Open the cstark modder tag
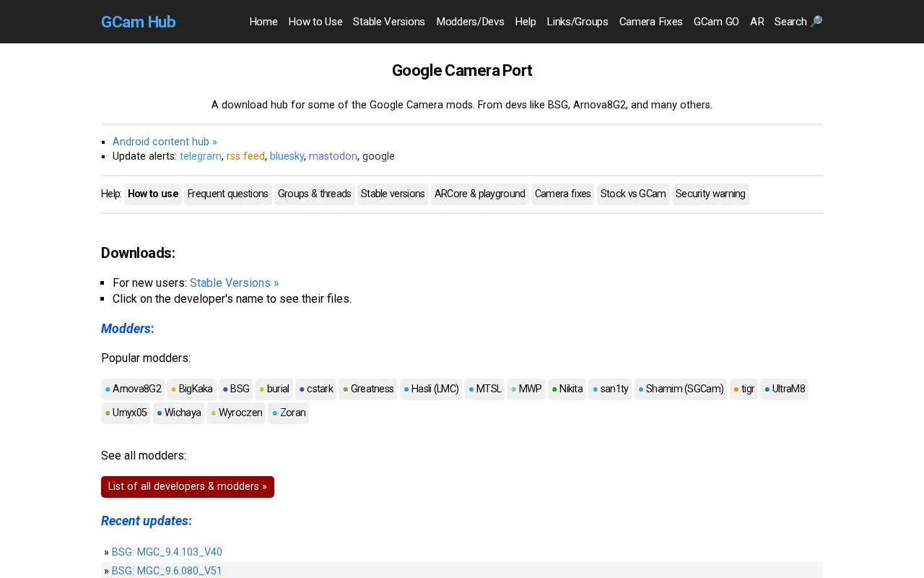The width and height of the screenshot is (924, 578). [x=316, y=389]
